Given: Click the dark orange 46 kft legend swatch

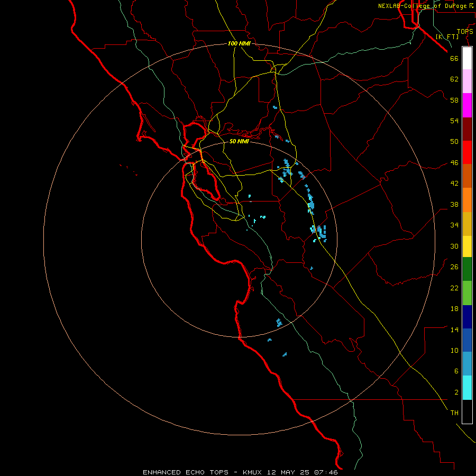Looking at the screenshot, I should click(x=467, y=176).
